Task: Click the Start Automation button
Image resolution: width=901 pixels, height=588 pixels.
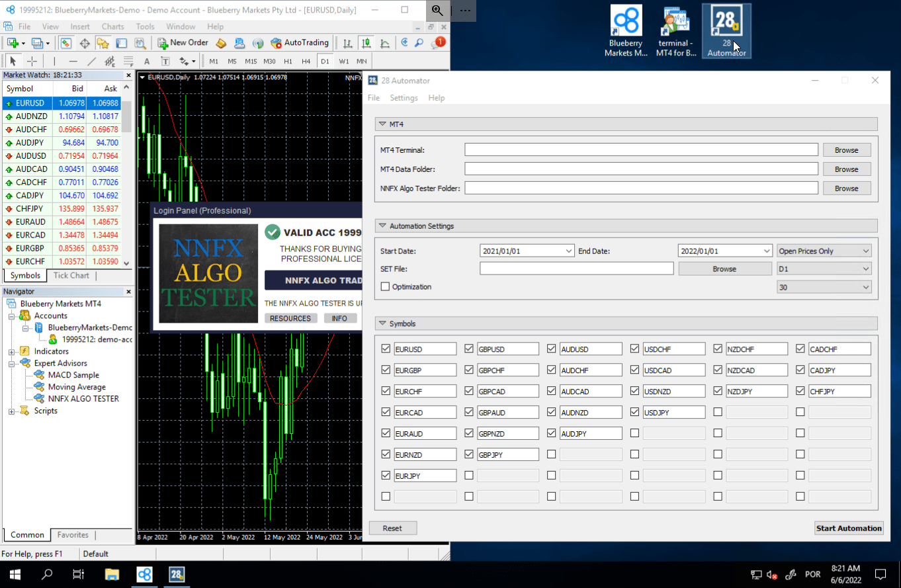Action: 849,528
